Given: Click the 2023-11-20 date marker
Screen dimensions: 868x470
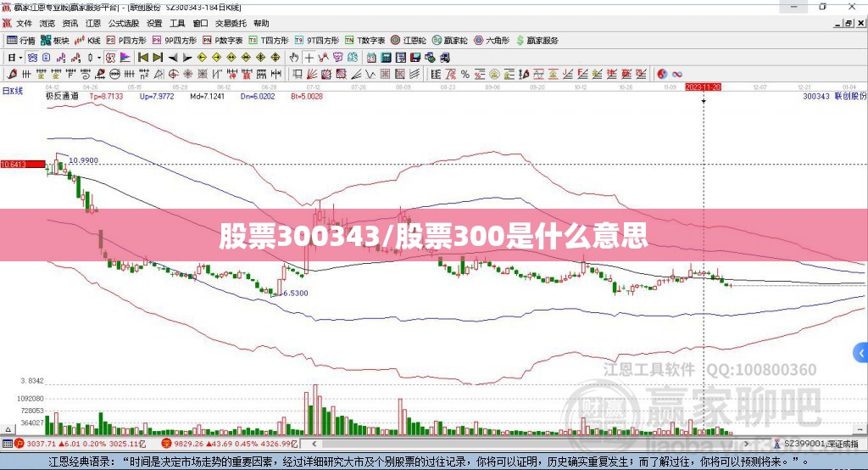Looking at the screenshot, I should tap(703, 87).
